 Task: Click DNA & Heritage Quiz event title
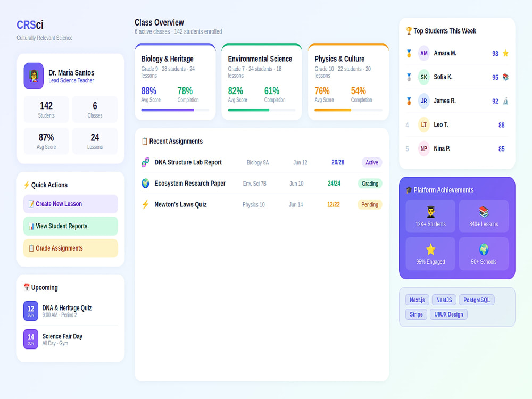(67, 308)
